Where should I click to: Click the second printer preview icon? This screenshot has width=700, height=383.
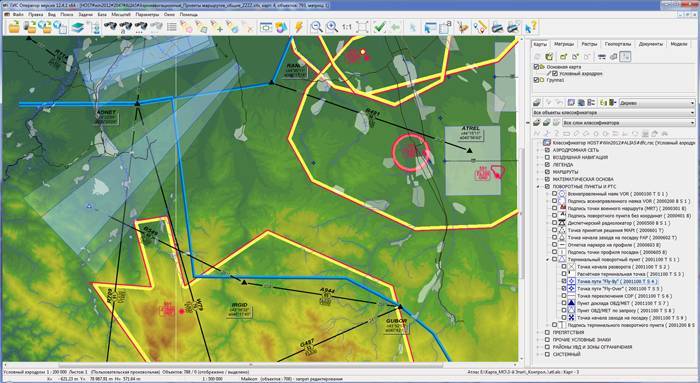(x=513, y=27)
